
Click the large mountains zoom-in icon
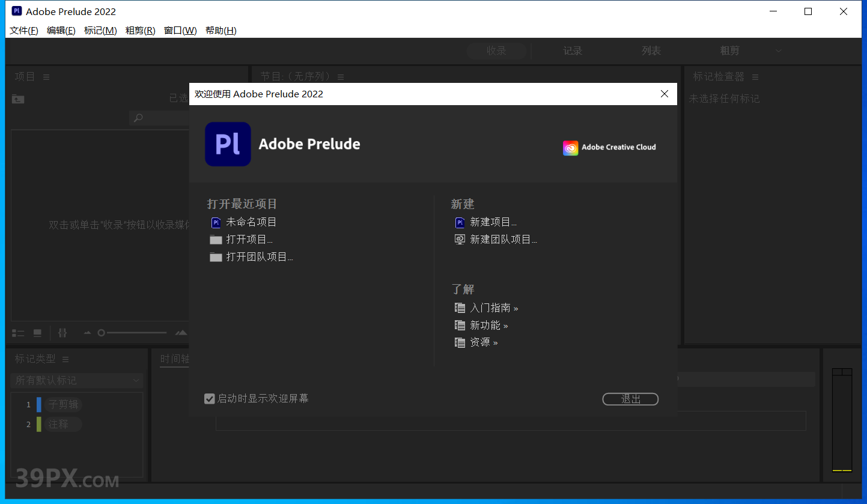pos(181,333)
